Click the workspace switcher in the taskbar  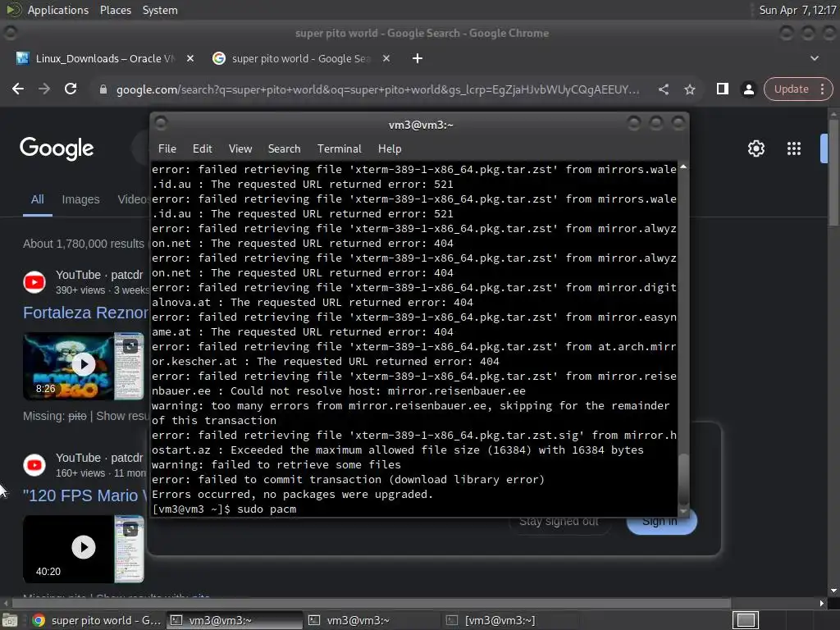click(746, 620)
